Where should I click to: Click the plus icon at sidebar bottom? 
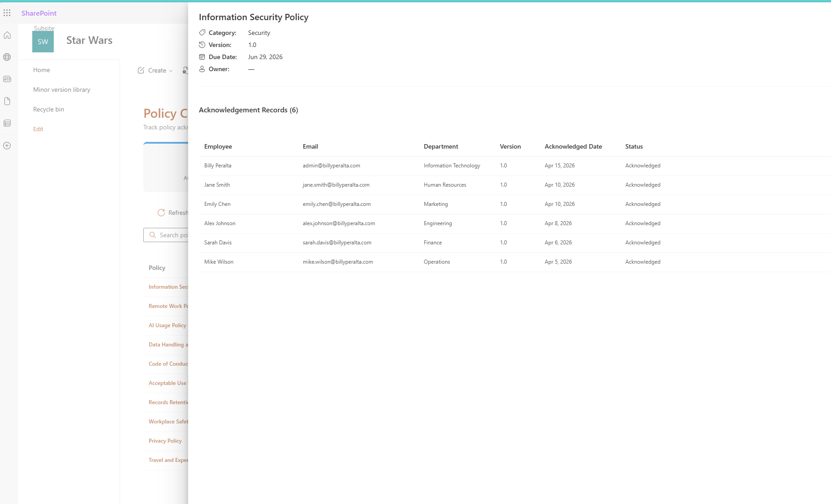tap(7, 145)
